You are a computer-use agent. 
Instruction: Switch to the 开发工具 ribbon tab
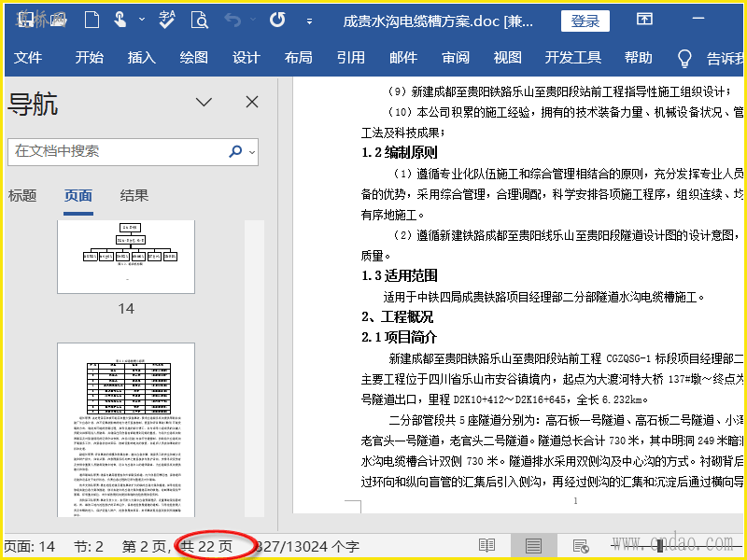point(573,58)
